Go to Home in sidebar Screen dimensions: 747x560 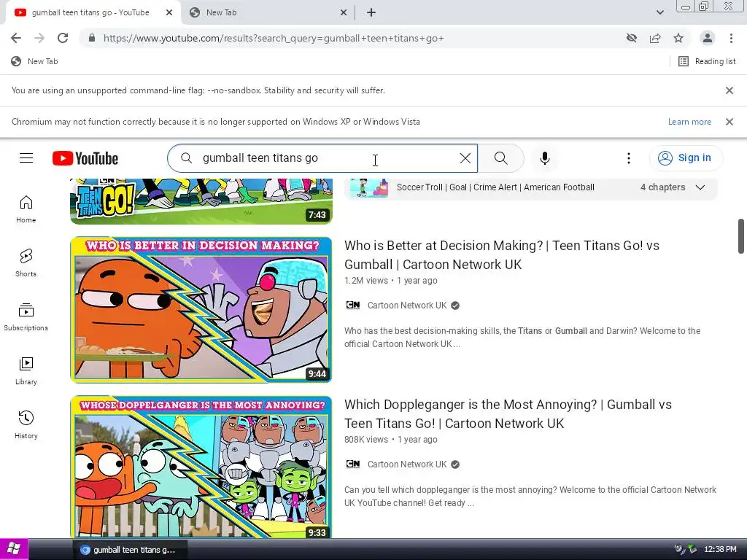(26, 209)
